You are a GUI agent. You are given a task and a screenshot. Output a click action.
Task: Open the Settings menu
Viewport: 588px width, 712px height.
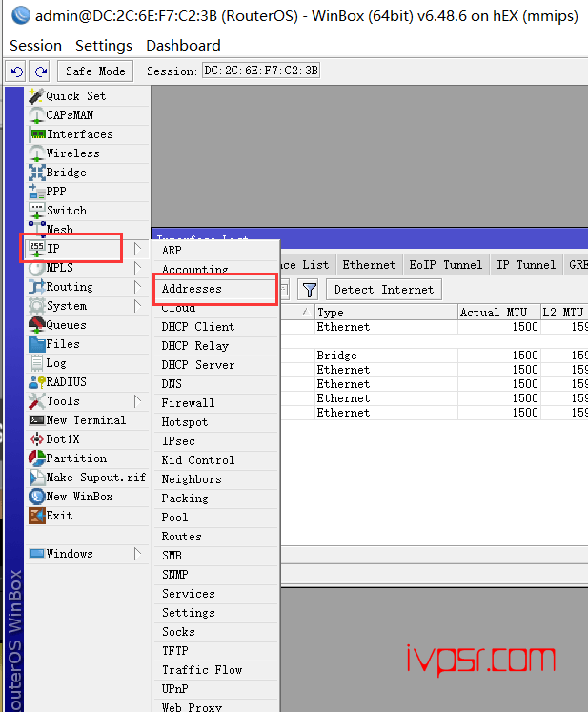(x=104, y=46)
